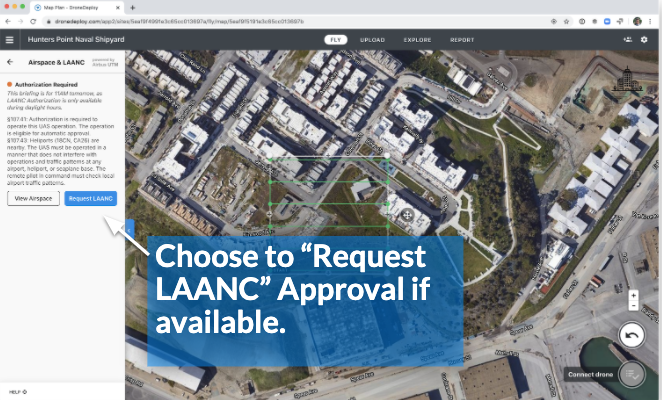This screenshot has height=400, width=662.
Task: Click the blue browser extension icon
Action: (607, 21)
